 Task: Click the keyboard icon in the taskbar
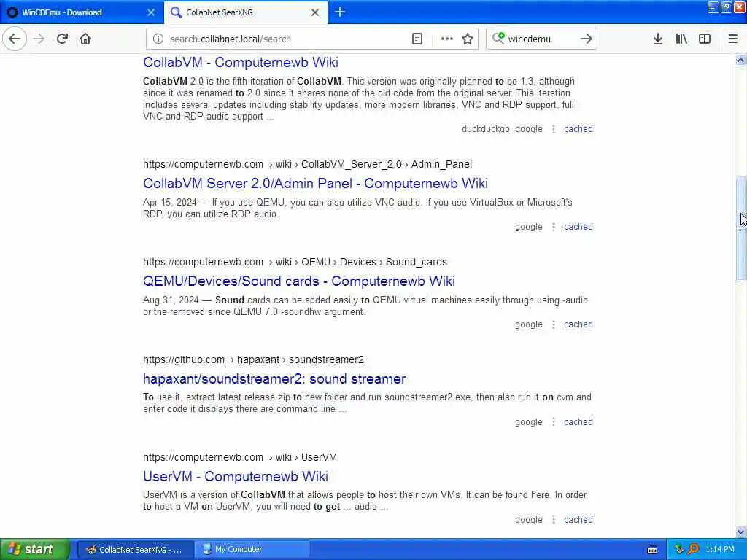click(652, 550)
